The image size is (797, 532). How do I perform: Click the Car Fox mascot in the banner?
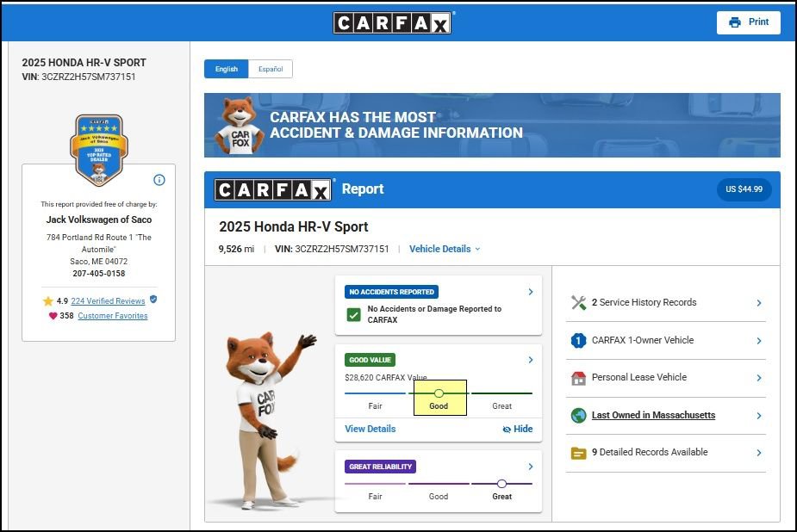click(x=240, y=126)
